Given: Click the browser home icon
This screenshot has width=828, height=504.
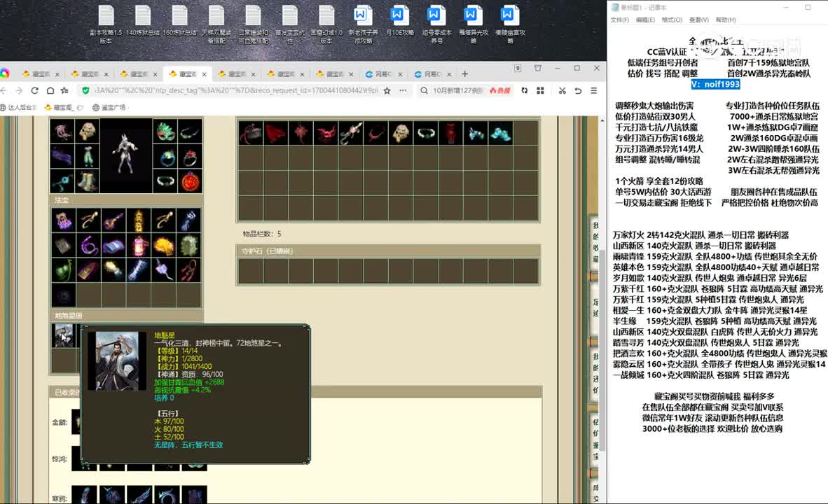Looking at the screenshot, I should tap(50, 91).
